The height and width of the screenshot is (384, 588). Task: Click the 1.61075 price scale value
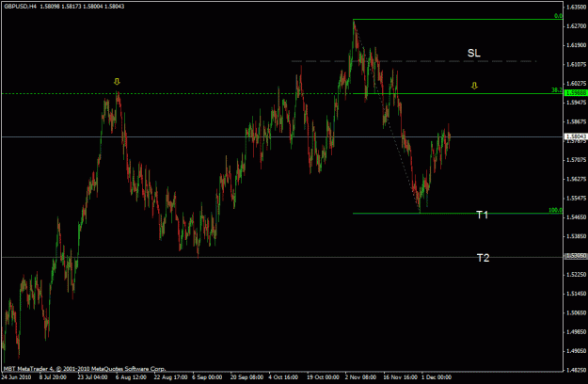coord(576,65)
